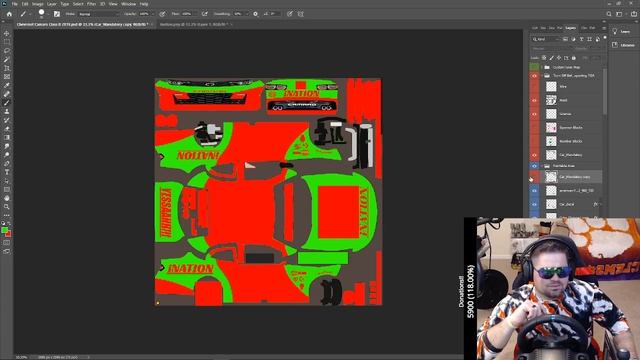The height and width of the screenshot is (360, 640).
Task: Open the layer filter Kind dropdown
Action: point(546,39)
